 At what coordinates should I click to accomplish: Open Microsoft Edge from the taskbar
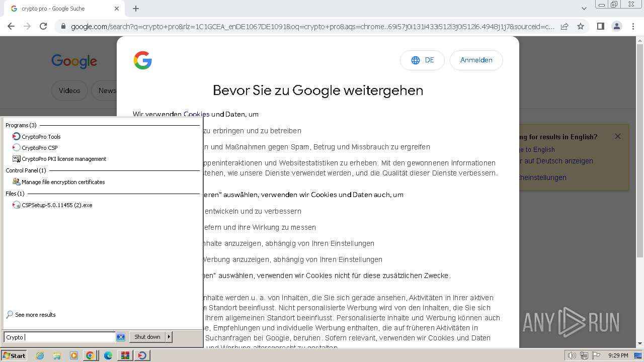(108, 355)
